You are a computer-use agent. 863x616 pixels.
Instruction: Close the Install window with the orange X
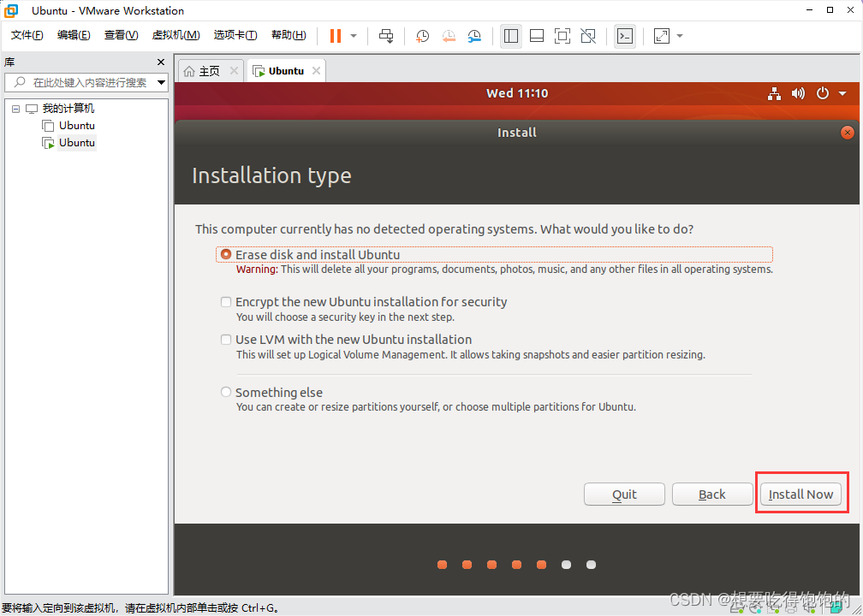point(848,133)
